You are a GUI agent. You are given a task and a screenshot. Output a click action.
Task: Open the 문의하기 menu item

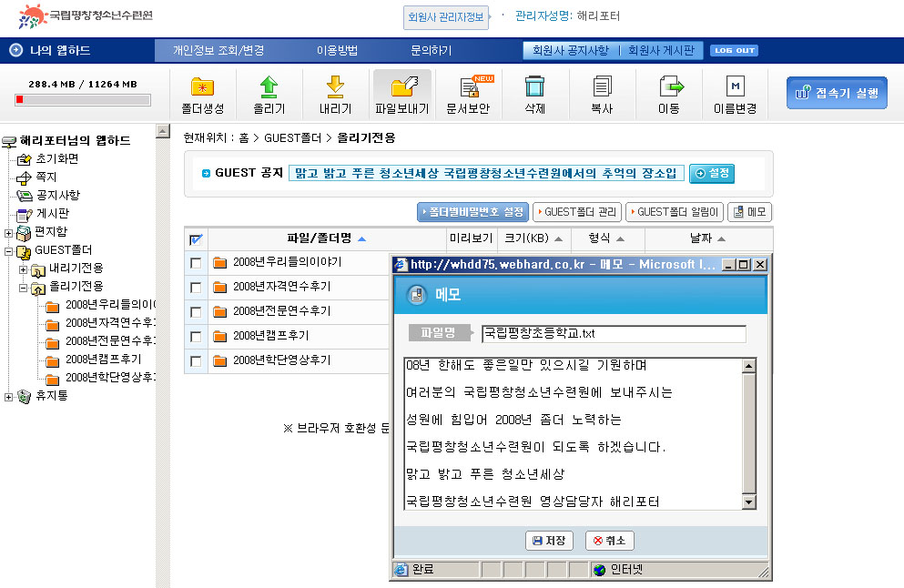coord(432,51)
